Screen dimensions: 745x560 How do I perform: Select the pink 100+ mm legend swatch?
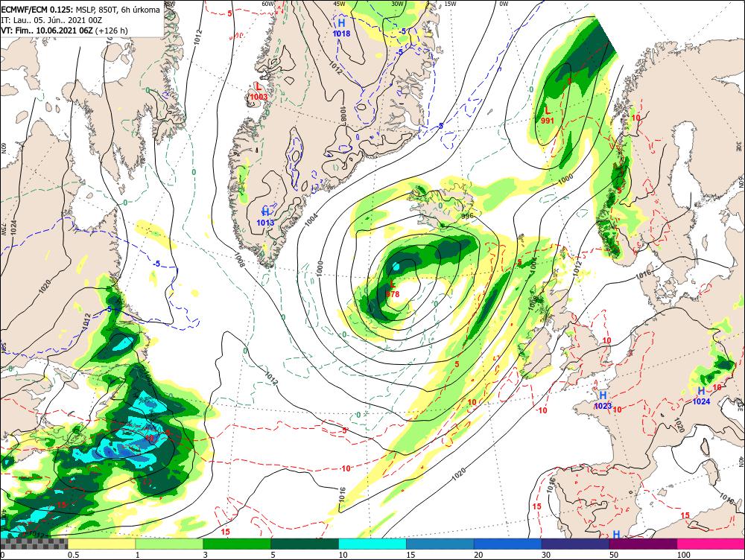point(711,544)
